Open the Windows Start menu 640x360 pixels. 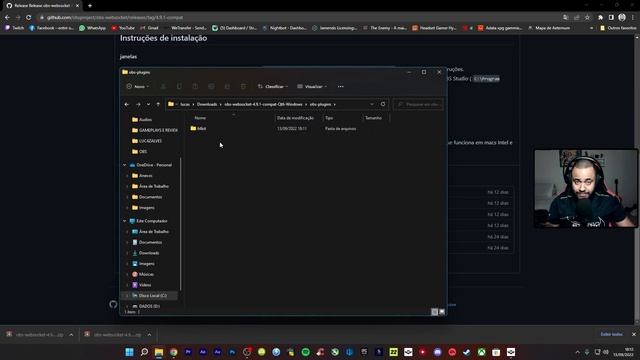pyautogui.click(x=129, y=352)
